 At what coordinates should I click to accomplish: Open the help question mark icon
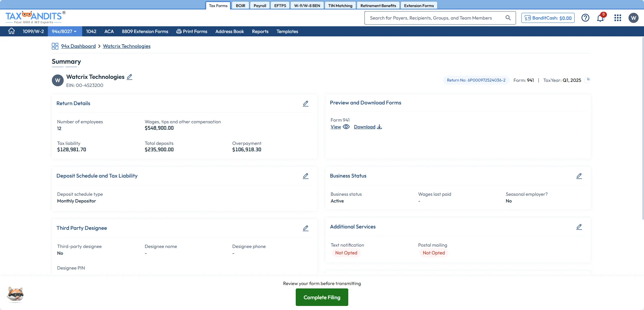click(585, 18)
